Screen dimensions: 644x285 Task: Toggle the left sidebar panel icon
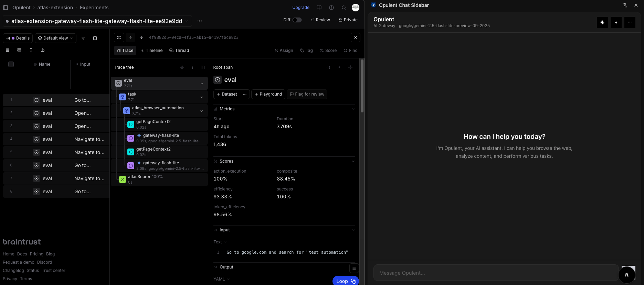click(x=6, y=8)
